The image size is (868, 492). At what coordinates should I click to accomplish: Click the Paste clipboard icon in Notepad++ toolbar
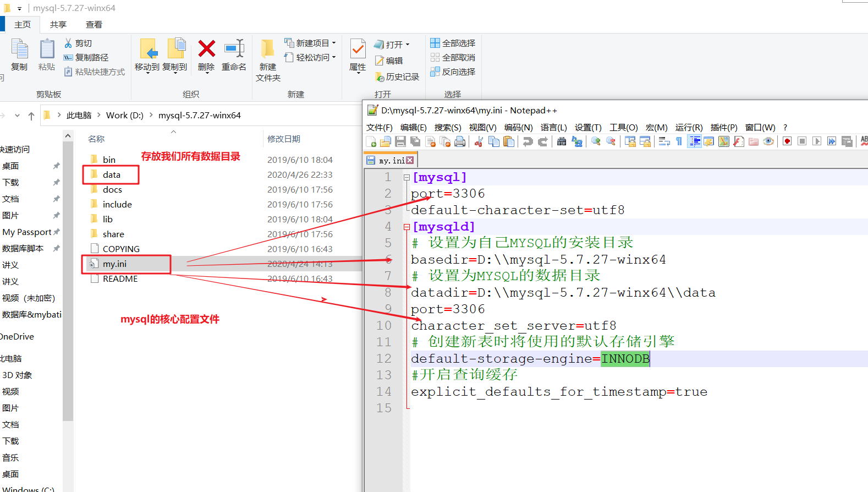pyautogui.click(x=509, y=142)
